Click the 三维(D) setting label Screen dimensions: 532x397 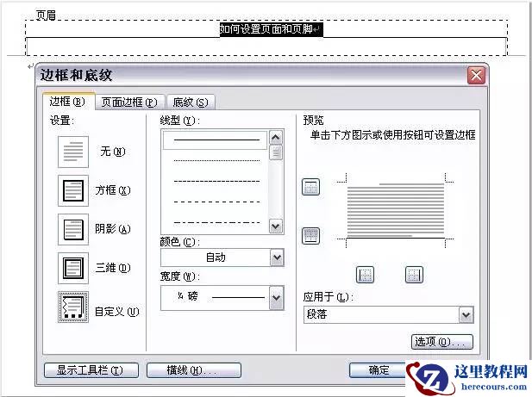click(x=113, y=268)
